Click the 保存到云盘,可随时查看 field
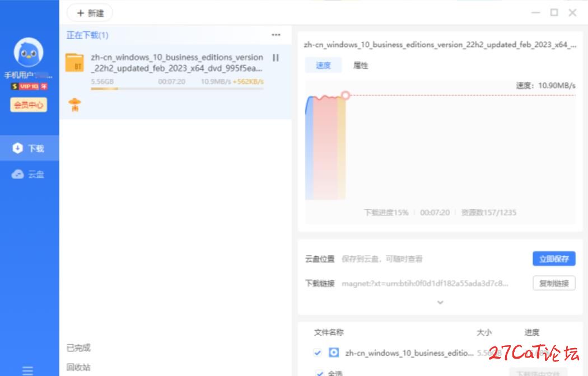Viewport: 588px width, 376px height. (x=382, y=259)
